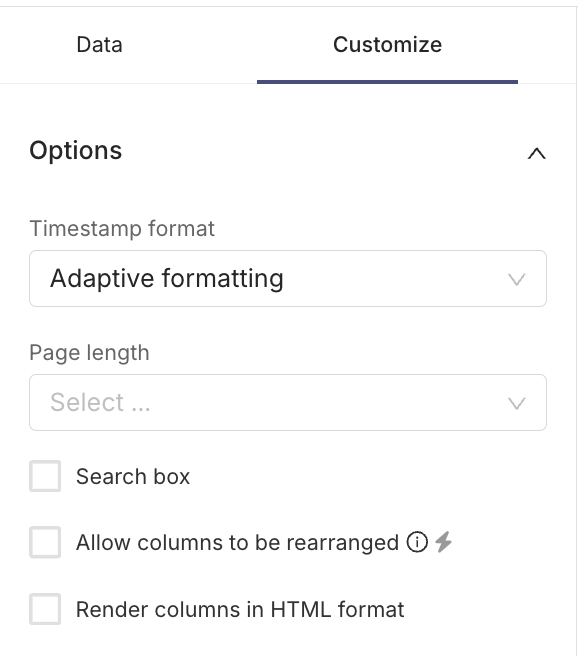Switch to the Data tab

point(100,45)
